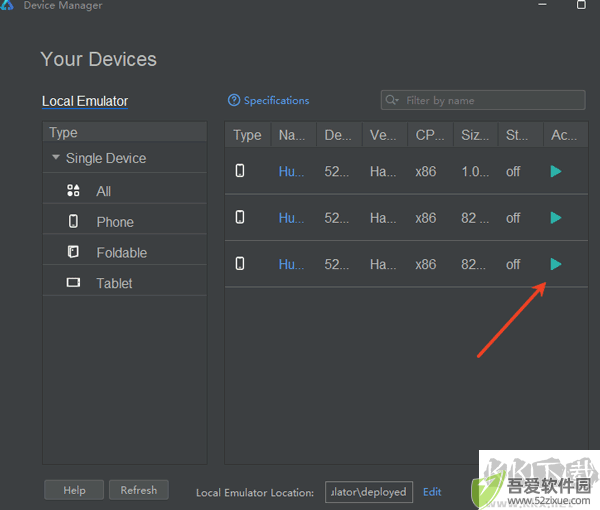Sort by the De... column header

(339, 135)
